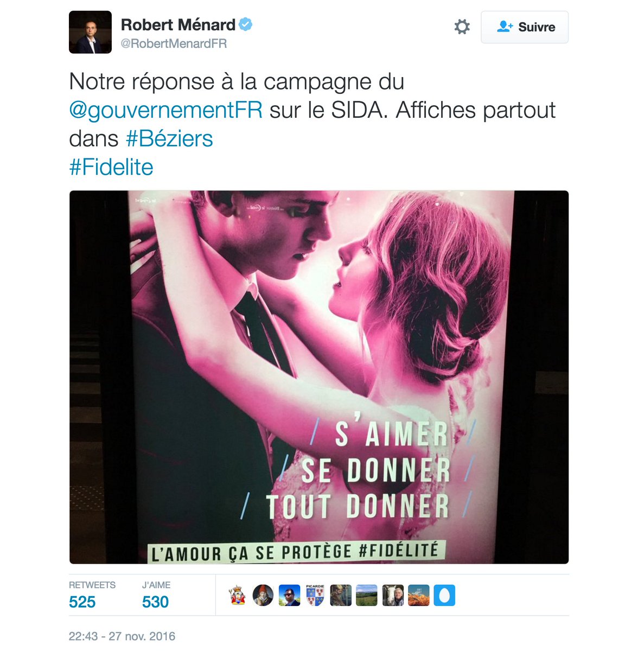Open the crowned penguin avatar

click(x=237, y=595)
